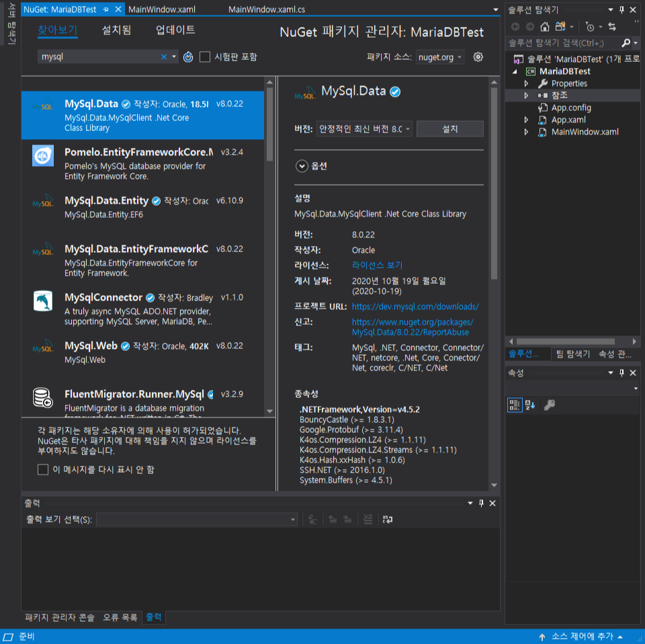Open the Package Manager Console tab
This screenshot has height=644, width=645.
click(60, 617)
